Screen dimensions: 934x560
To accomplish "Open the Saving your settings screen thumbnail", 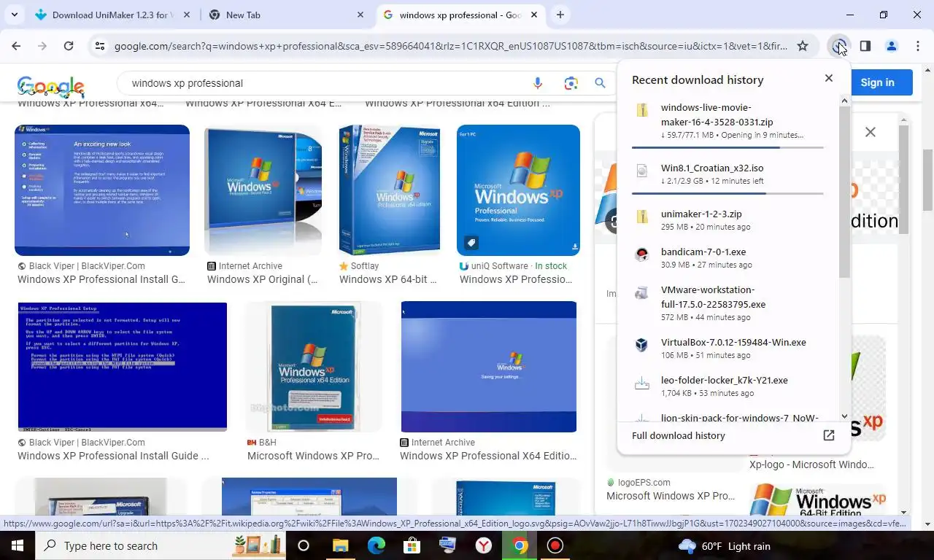I will pos(489,367).
